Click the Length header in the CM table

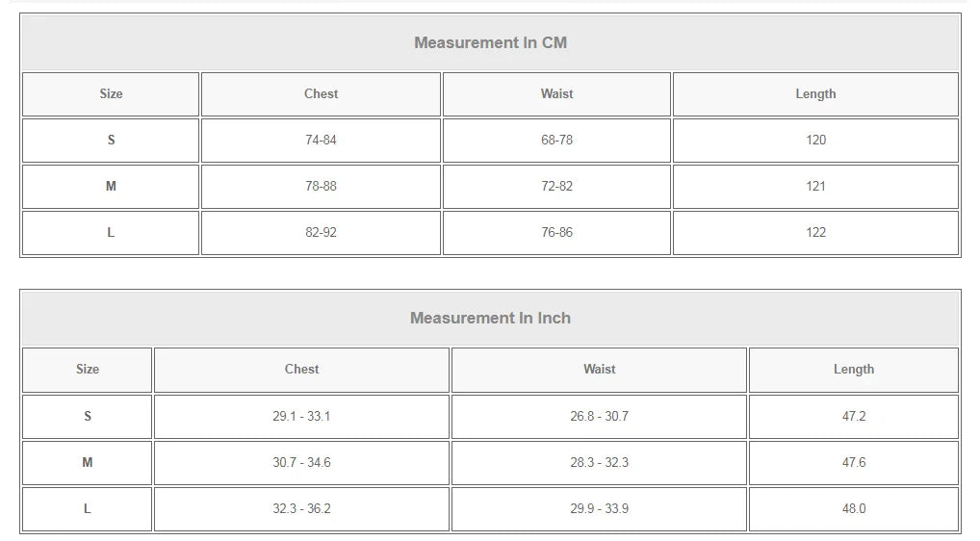pos(815,93)
